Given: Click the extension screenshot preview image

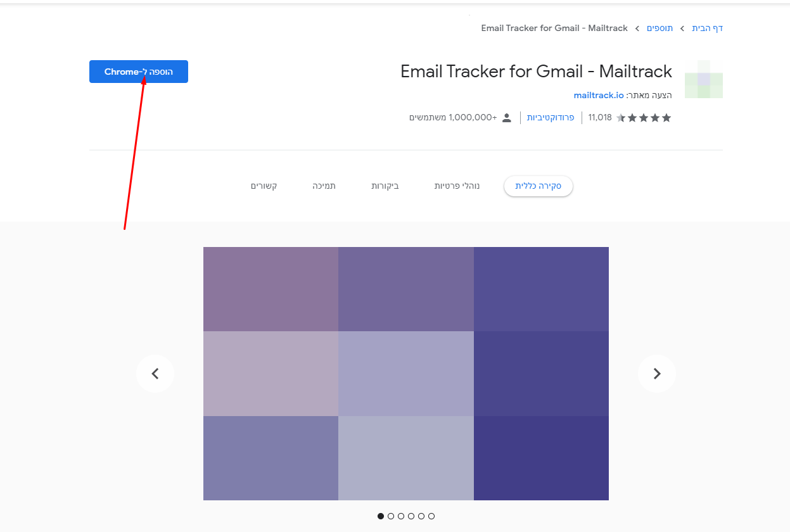Looking at the screenshot, I should click(406, 374).
